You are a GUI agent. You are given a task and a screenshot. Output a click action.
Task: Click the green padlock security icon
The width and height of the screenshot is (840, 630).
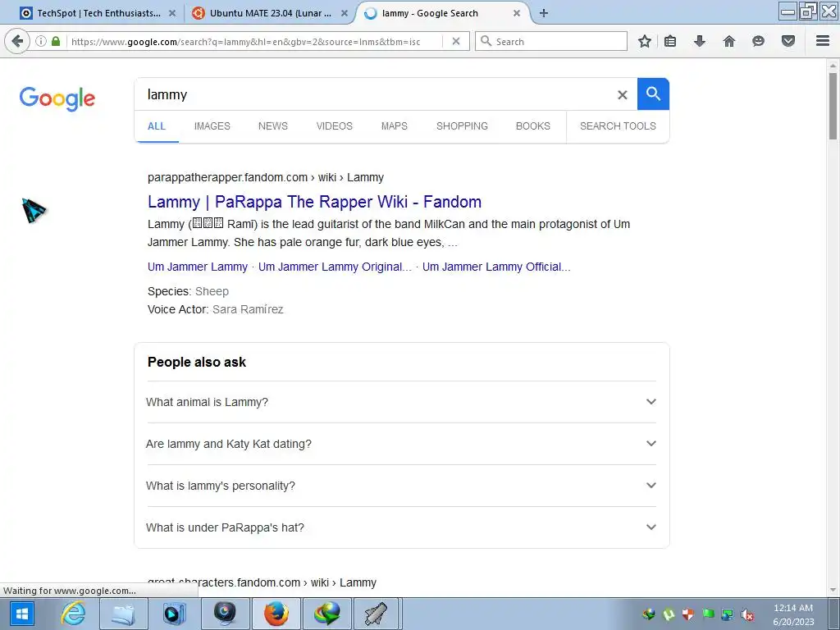(56, 41)
